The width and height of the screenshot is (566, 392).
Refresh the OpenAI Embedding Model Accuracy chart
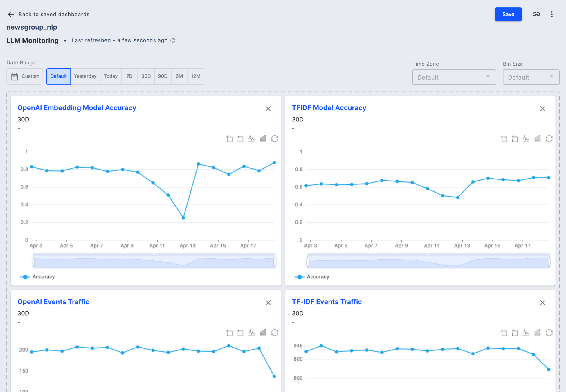pos(275,139)
